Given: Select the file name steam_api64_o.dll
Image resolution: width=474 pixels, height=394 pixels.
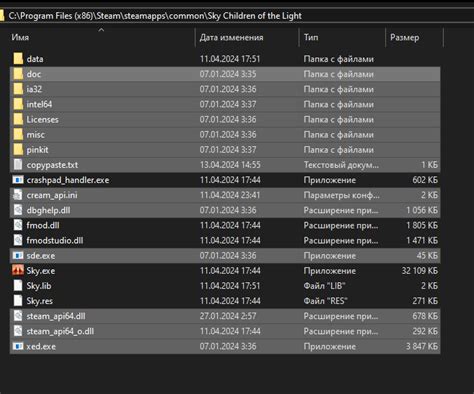Looking at the screenshot, I should tap(60, 331).
